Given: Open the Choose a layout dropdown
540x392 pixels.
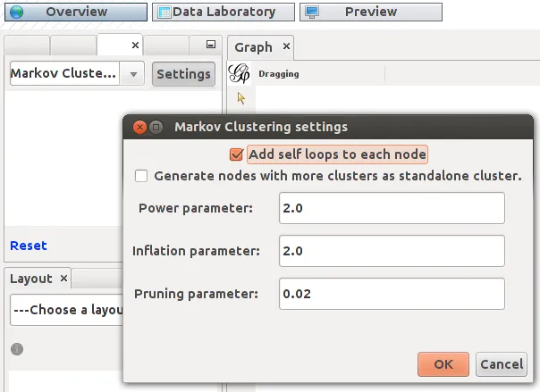Looking at the screenshot, I should tap(66, 310).
